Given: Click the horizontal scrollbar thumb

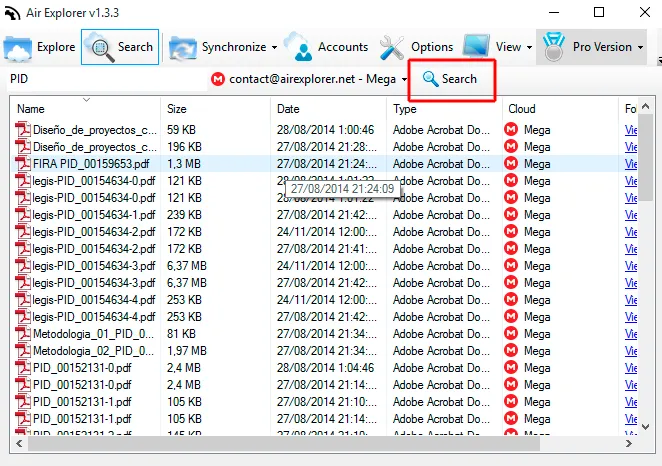Looking at the screenshot, I should coord(284,444).
